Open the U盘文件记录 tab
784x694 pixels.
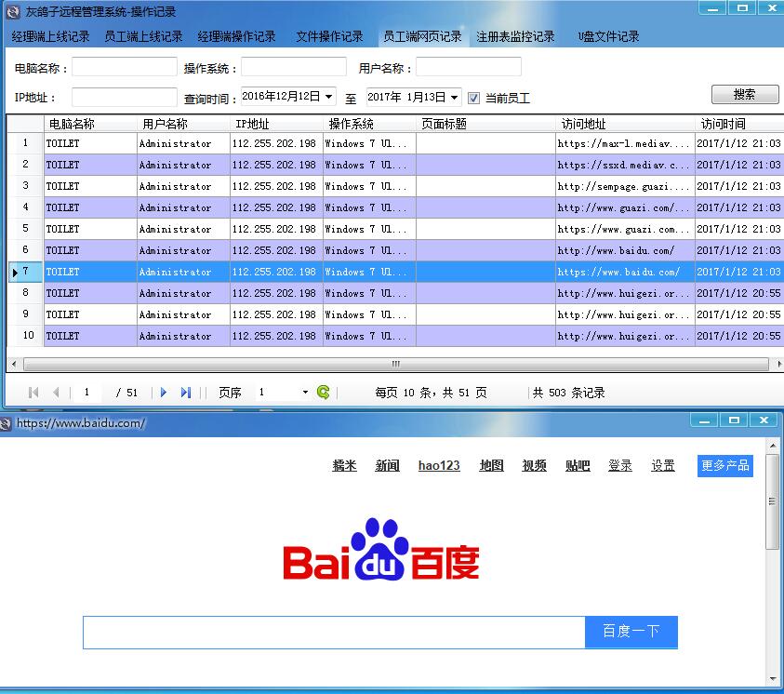(x=608, y=36)
